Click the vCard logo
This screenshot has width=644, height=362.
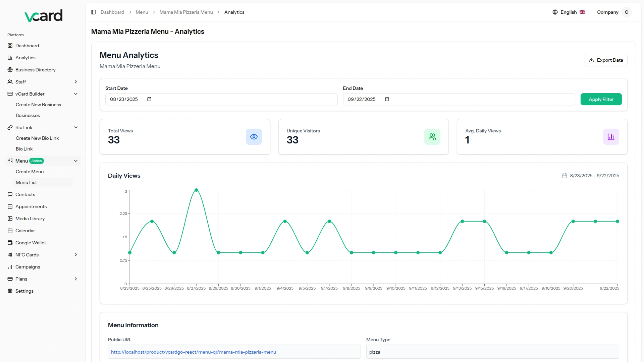point(44,16)
